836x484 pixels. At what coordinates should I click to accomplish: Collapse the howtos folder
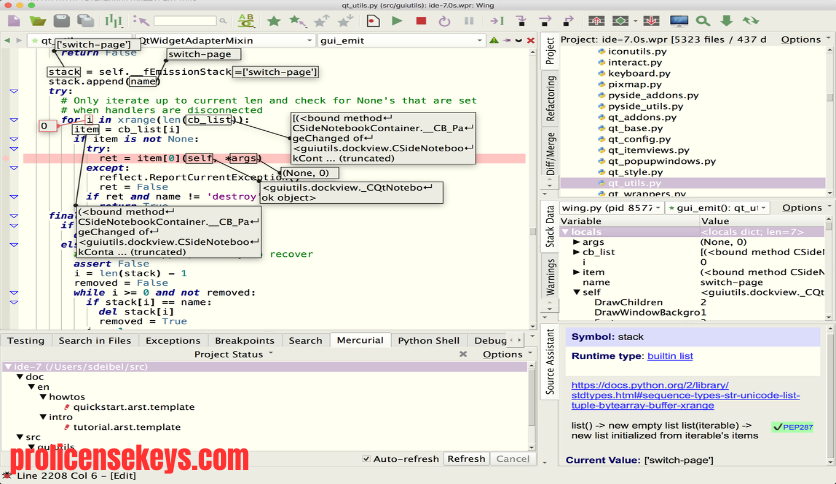(43, 397)
